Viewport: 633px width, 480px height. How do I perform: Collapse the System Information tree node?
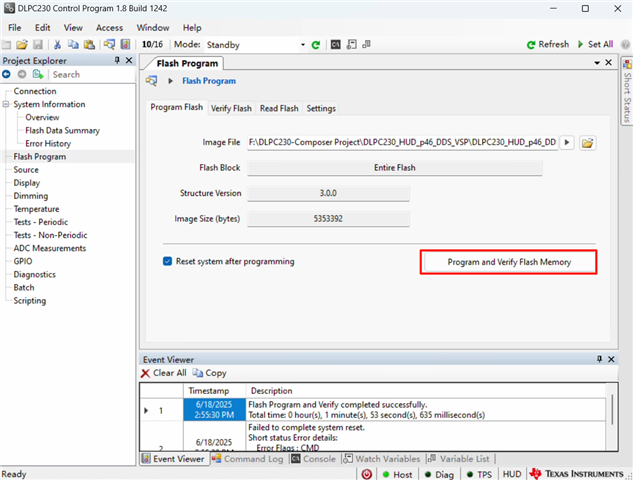(6, 104)
